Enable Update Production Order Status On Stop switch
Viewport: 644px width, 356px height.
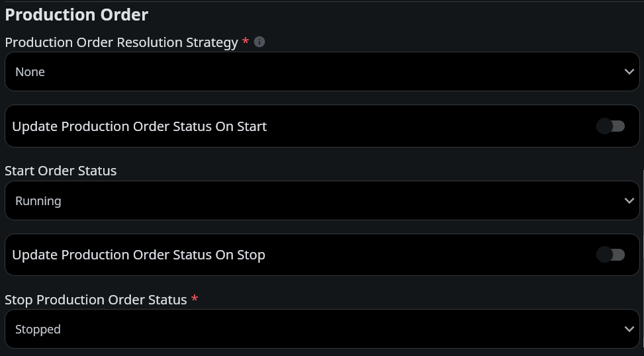coord(610,255)
